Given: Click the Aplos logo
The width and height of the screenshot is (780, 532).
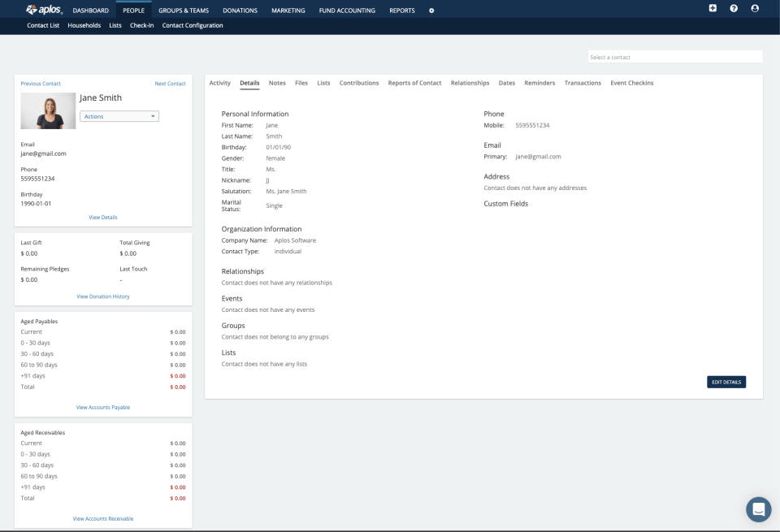Looking at the screenshot, I should [x=44, y=10].
